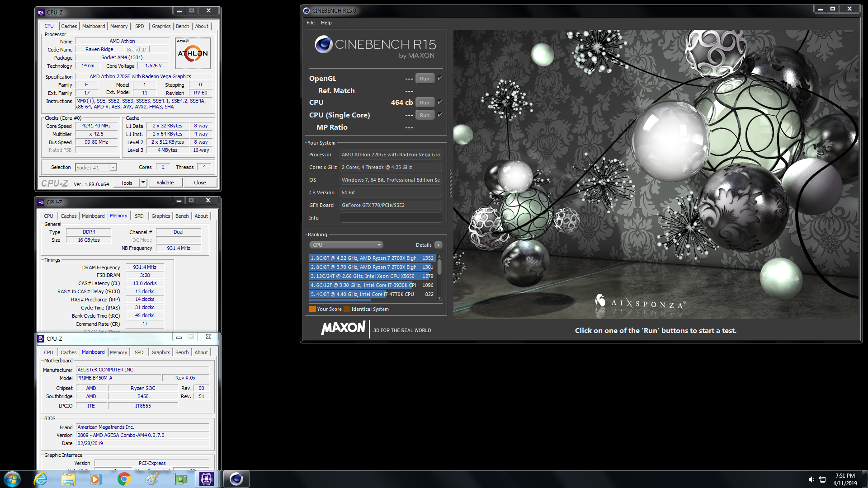
Task: Click the Details label in Ranking
Action: pos(424,245)
